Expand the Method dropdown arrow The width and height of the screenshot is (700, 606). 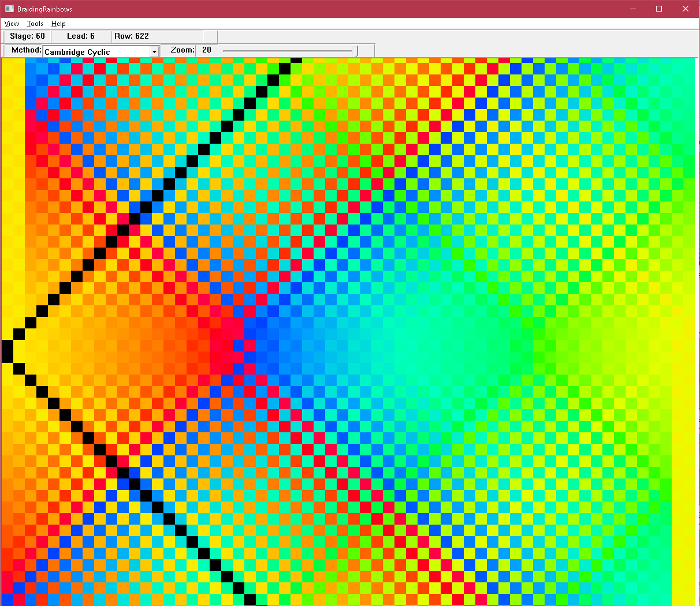coord(154,52)
